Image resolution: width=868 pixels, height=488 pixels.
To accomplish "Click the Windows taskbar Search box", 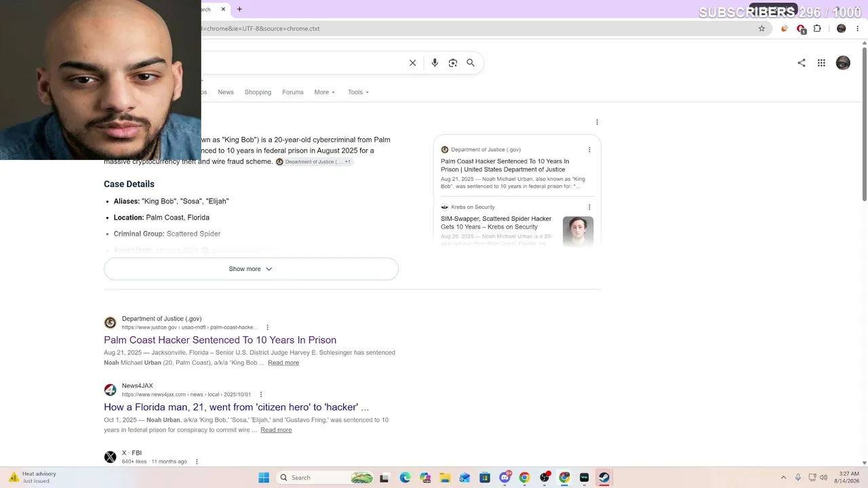I will (325, 478).
